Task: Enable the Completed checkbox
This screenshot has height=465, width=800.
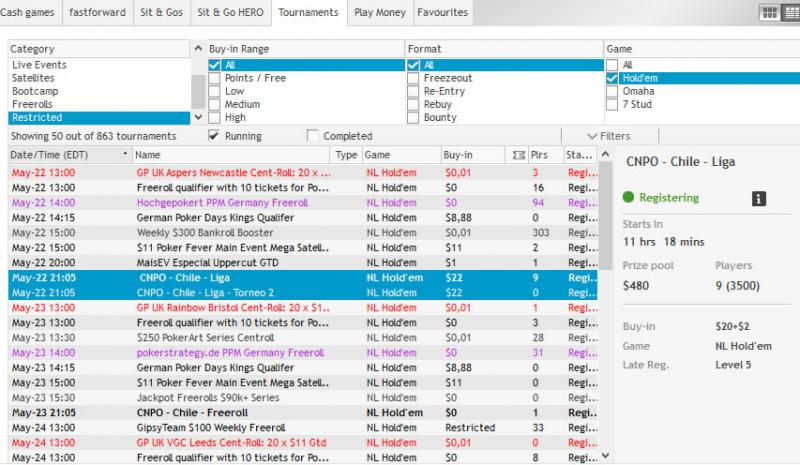Action: coord(313,136)
